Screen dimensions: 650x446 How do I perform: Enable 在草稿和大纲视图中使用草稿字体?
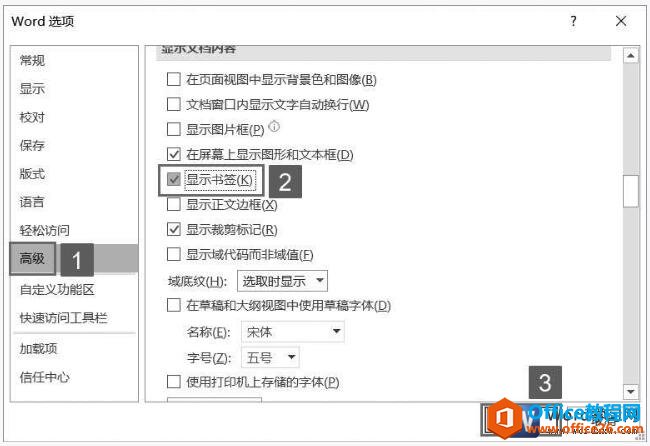pyautogui.click(x=174, y=305)
